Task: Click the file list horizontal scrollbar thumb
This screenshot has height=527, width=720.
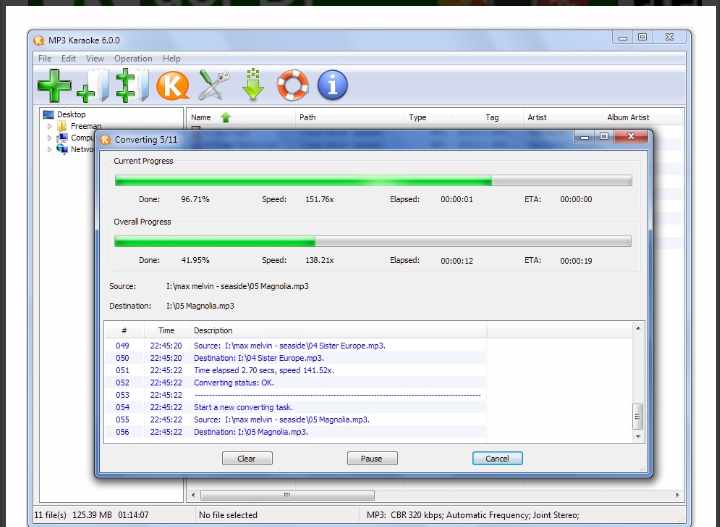Action: point(287,495)
